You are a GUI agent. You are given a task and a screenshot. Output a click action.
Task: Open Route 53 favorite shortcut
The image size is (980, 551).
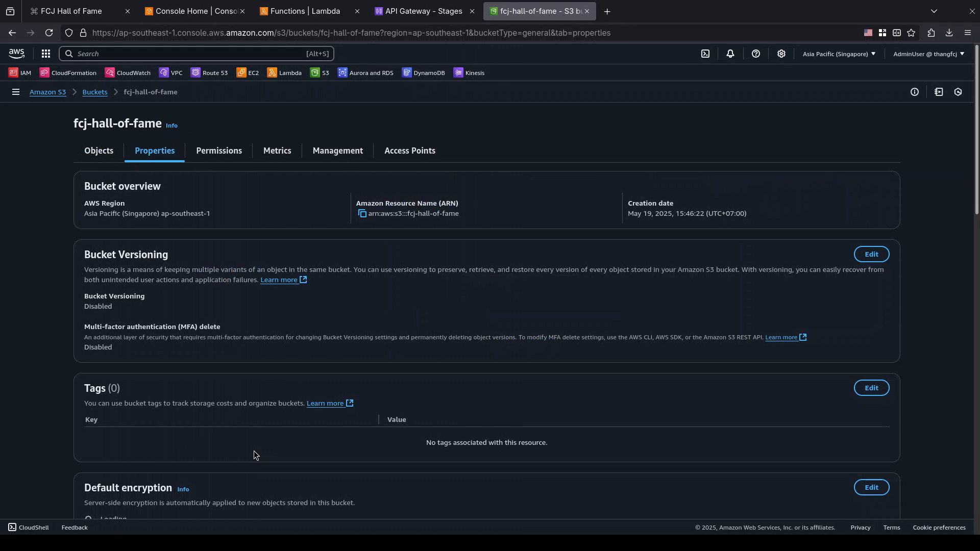pyautogui.click(x=209, y=73)
